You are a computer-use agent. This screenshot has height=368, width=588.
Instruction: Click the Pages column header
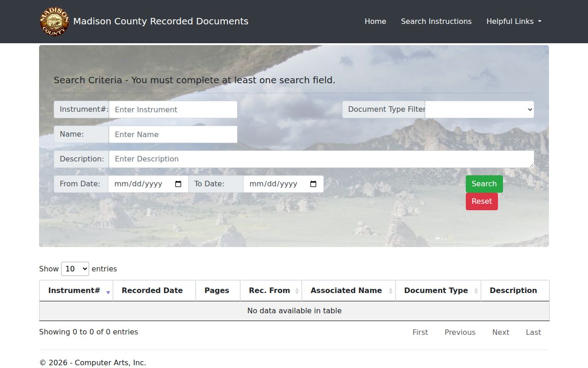218,291
